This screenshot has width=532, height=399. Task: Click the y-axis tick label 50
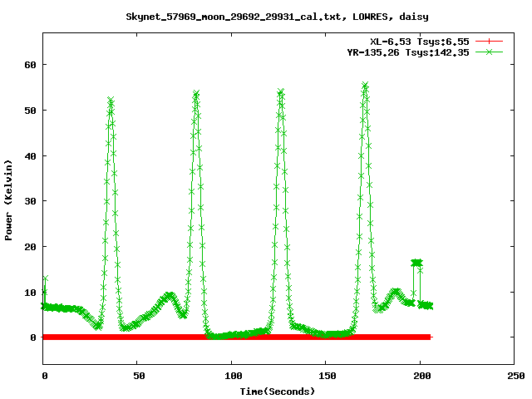[30, 111]
